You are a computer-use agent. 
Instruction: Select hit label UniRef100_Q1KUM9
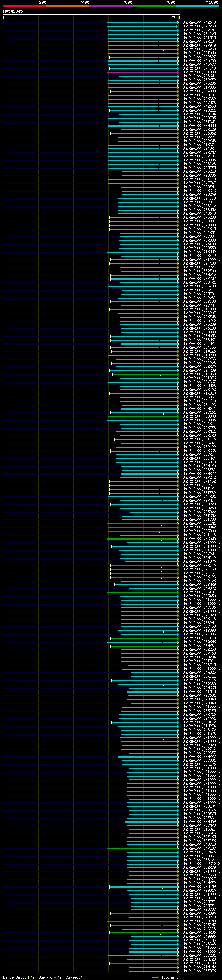pyautogui.click(x=199, y=252)
